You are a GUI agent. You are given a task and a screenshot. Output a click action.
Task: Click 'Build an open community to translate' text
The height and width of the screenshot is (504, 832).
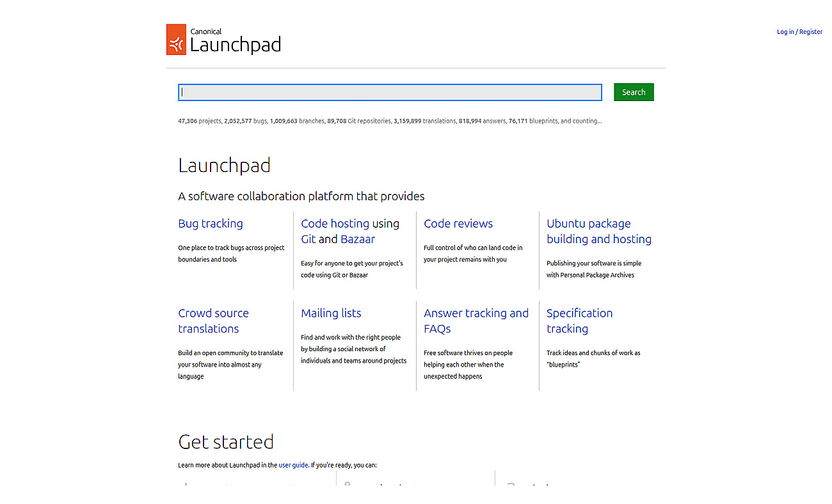pos(230,365)
